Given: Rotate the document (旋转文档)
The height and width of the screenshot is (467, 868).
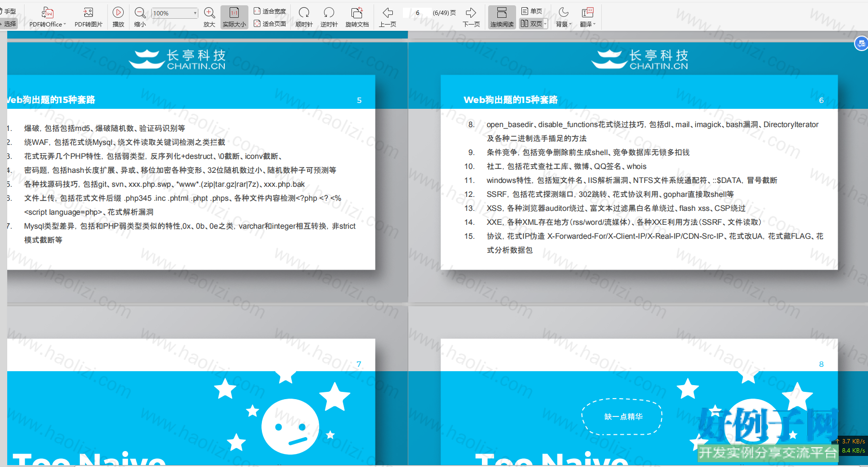Looking at the screenshot, I should tap(357, 17).
